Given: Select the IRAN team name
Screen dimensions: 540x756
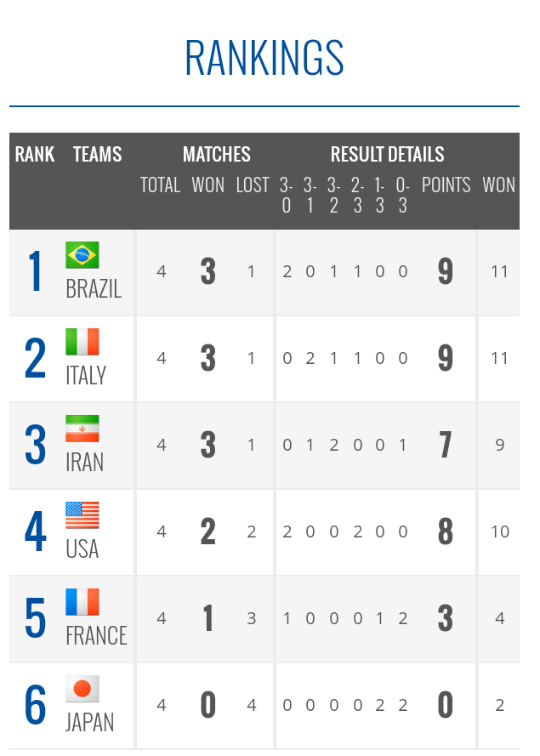Looking at the screenshot, I should (x=84, y=463).
